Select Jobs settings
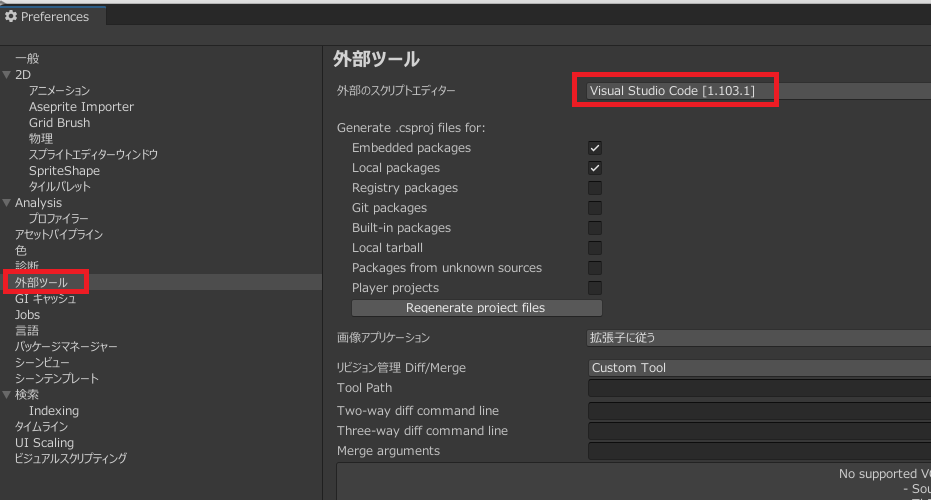Viewport: 931px width, 500px height. (27, 315)
